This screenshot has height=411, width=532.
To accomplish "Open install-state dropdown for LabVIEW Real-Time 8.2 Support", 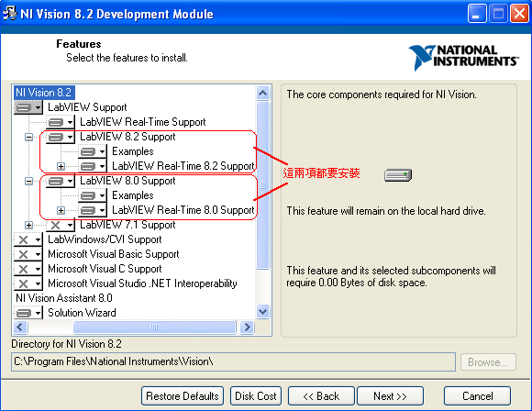I will coord(93,166).
